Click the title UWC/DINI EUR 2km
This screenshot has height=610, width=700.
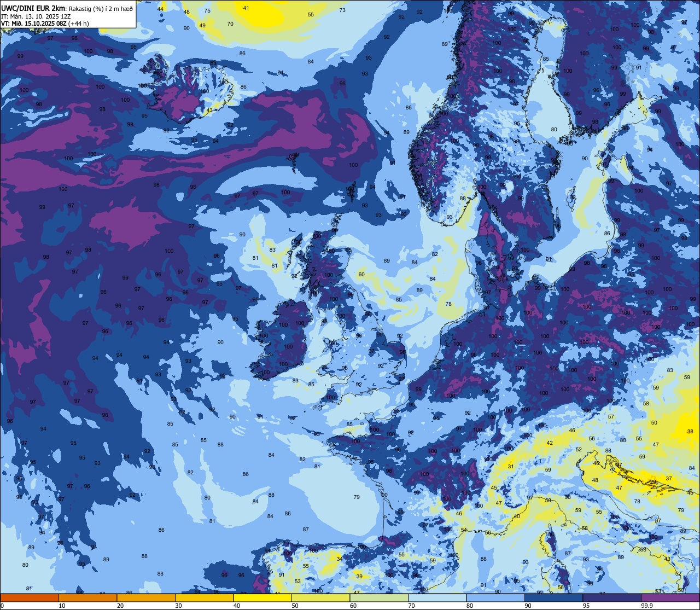click(33, 7)
